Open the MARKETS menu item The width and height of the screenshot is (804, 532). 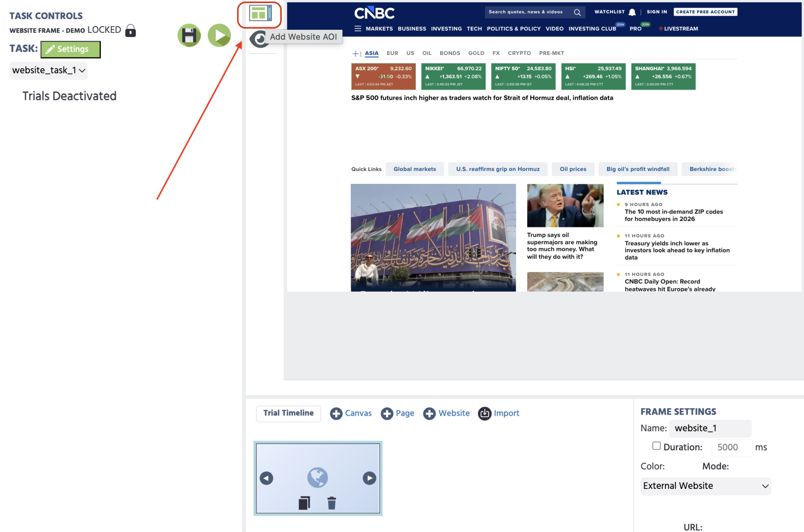[x=379, y=29]
